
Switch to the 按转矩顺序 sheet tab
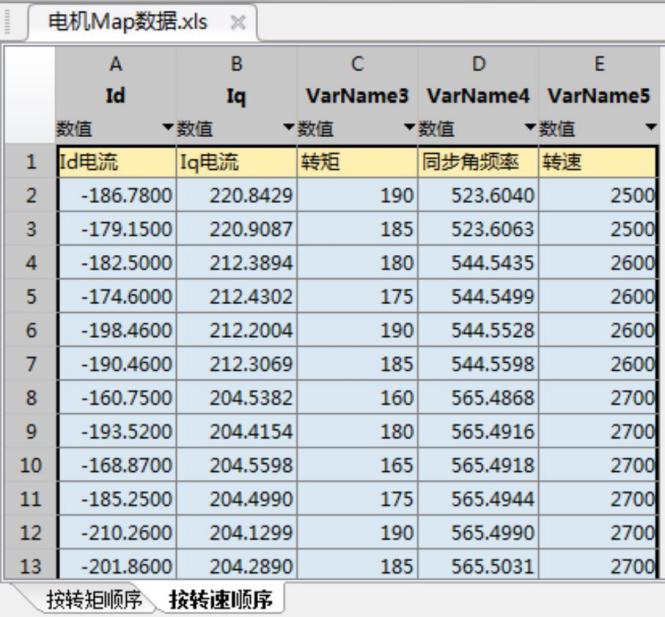[93, 600]
